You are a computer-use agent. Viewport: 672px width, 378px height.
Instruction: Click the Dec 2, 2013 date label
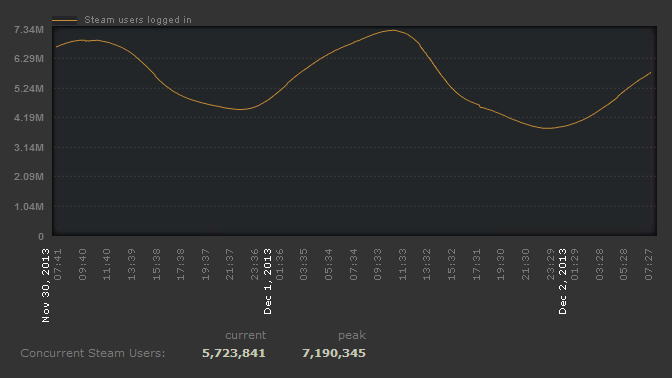click(x=563, y=281)
